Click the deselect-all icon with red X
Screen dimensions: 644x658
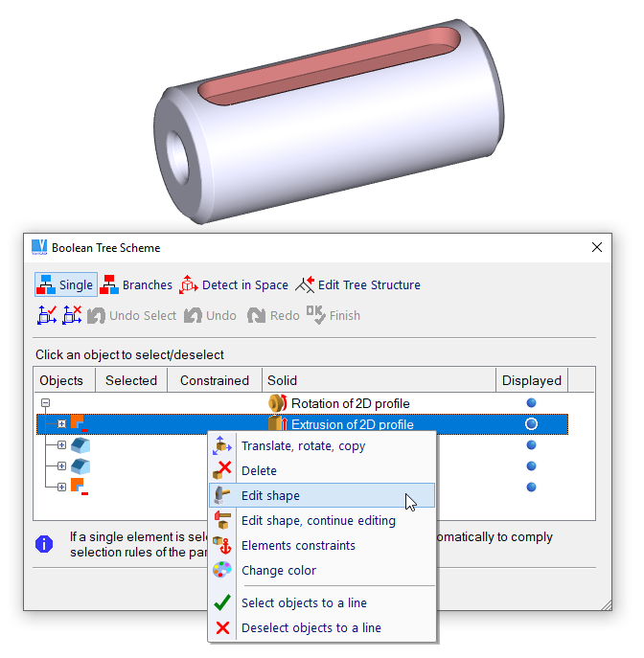click(72, 315)
